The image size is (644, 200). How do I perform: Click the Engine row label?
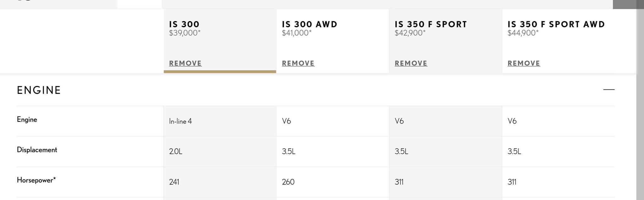(x=27, y=120)
